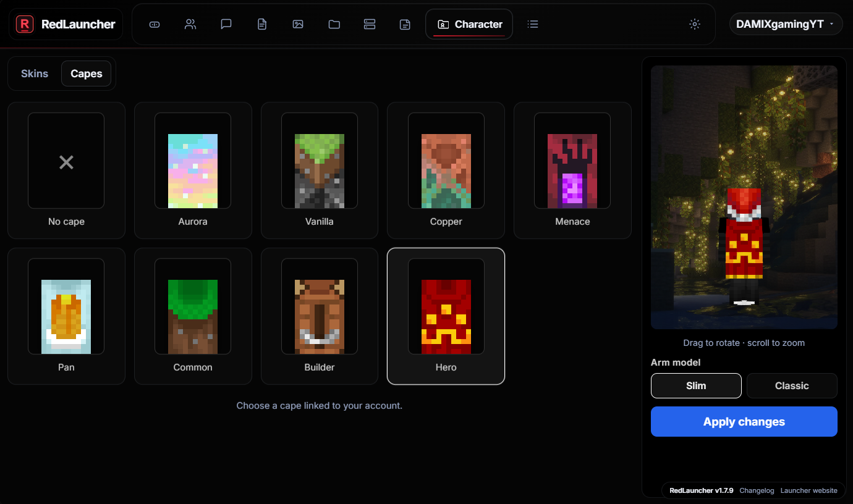Select the Slim arm model
The width and height of the screenshot is (853, 504).
point(696,385)
